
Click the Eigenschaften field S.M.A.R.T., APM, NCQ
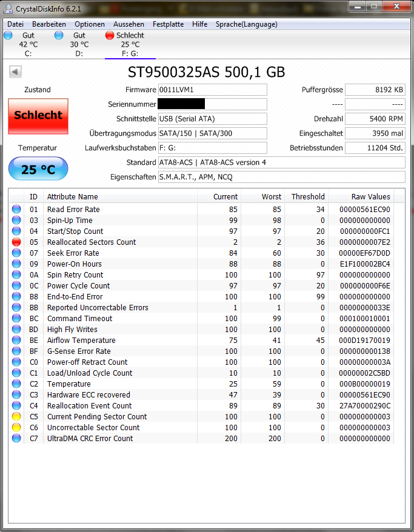pyautogui.click(x=282, y=177)
